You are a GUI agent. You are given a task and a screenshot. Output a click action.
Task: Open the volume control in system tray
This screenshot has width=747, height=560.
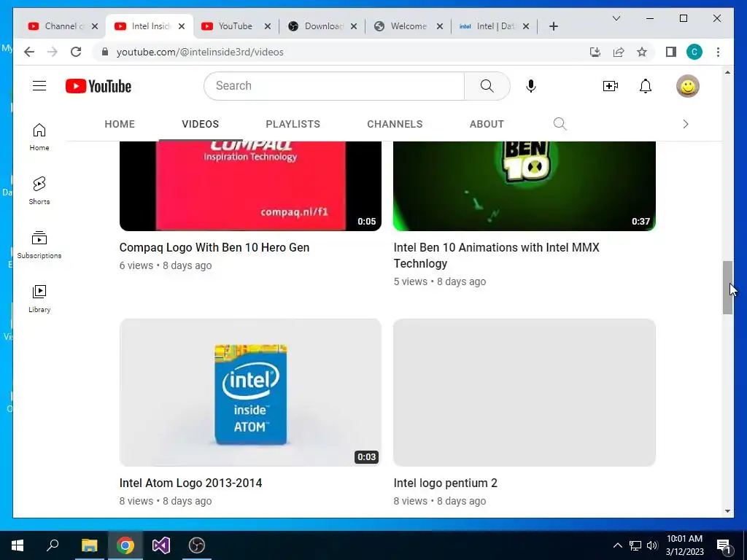tap(652, 545)
